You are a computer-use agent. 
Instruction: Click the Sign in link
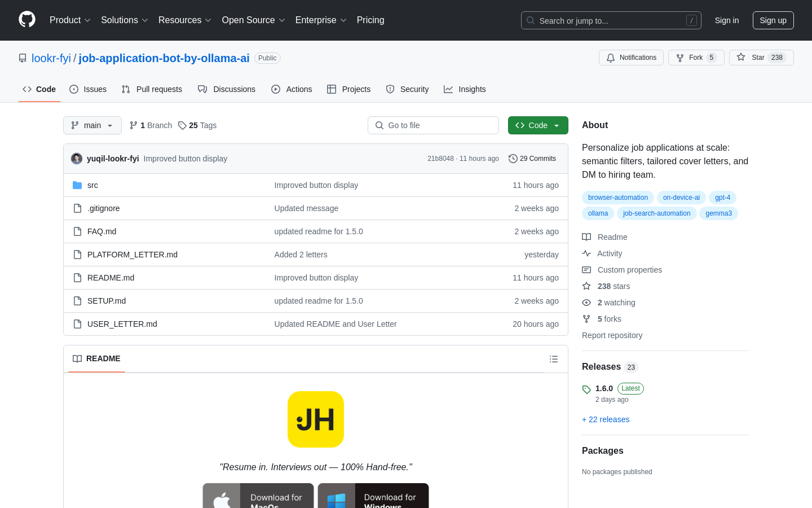pos(727,20)
